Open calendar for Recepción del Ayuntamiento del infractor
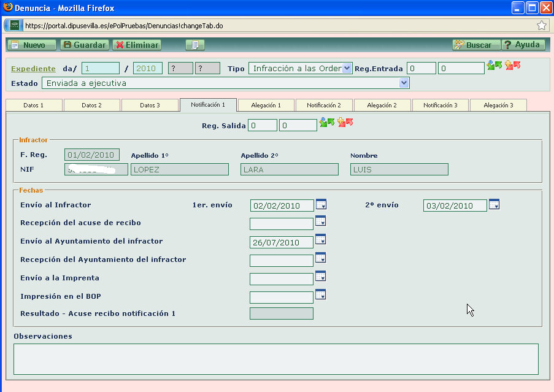Screen dimensions: 554x392 (321, 258)
